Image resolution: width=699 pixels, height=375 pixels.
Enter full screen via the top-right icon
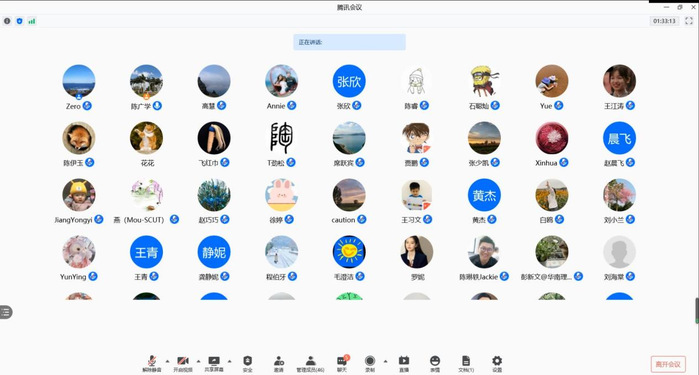(x=689, y=21)
